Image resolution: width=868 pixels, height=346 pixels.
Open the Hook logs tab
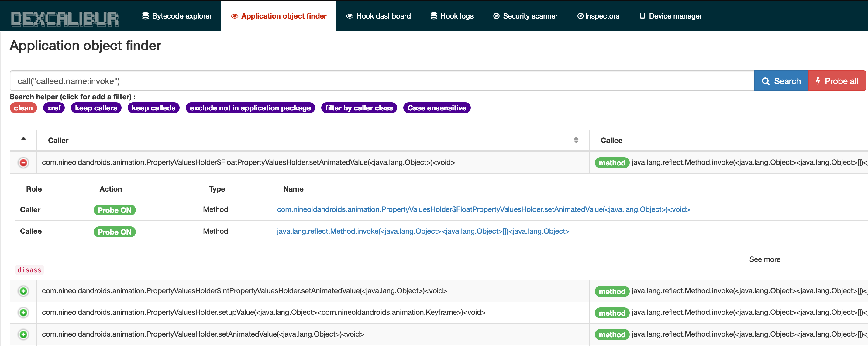452,16
